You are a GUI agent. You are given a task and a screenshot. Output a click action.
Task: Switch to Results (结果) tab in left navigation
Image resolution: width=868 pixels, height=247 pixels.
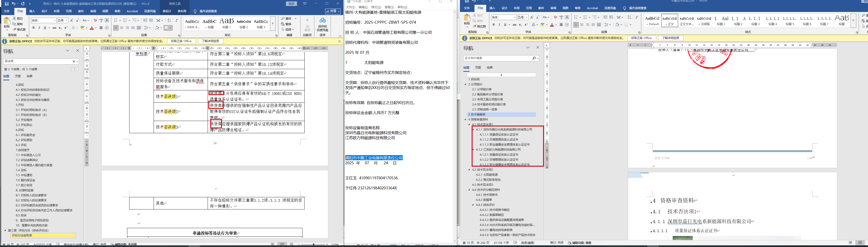click(x=30, y=76)
